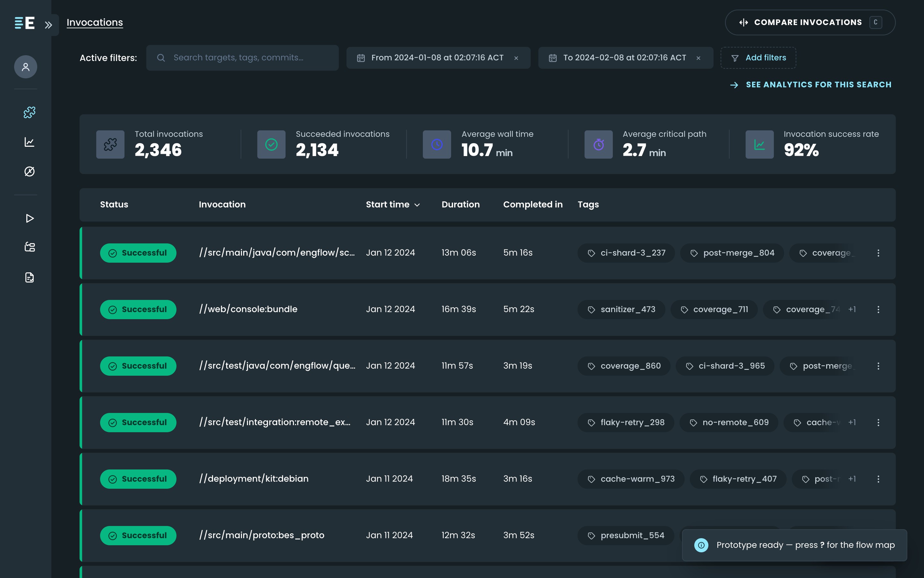Screen dimensions: 924x578
Task: Click the Total invocations puzzle icon
Action: 110,144
